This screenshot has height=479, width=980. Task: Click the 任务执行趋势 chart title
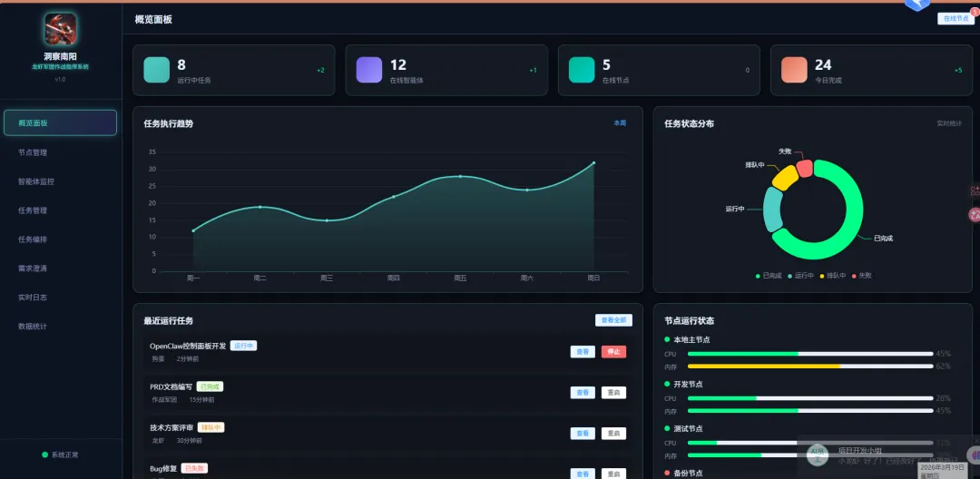(169, 123)
